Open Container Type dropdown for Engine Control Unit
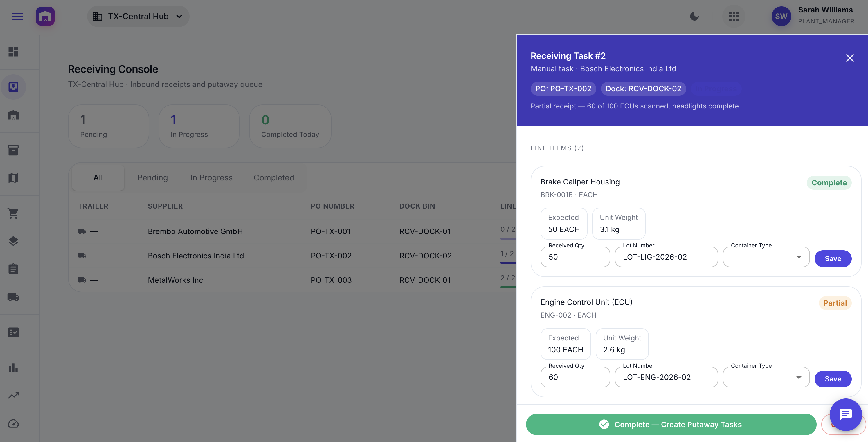The image size is (868, 442). 766,377
